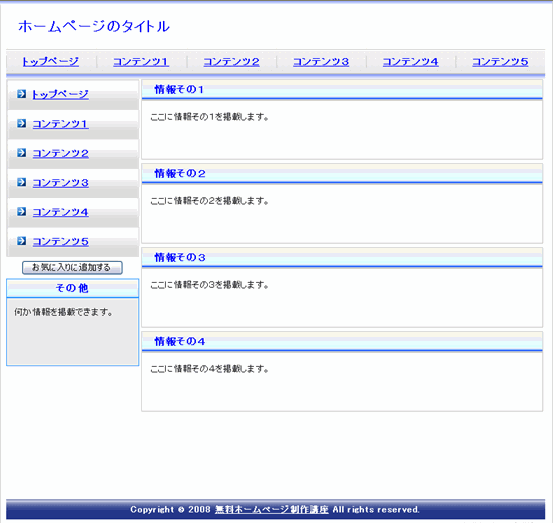
Task: Open sidebar link コンテンツ5
Action: [60, 242]
